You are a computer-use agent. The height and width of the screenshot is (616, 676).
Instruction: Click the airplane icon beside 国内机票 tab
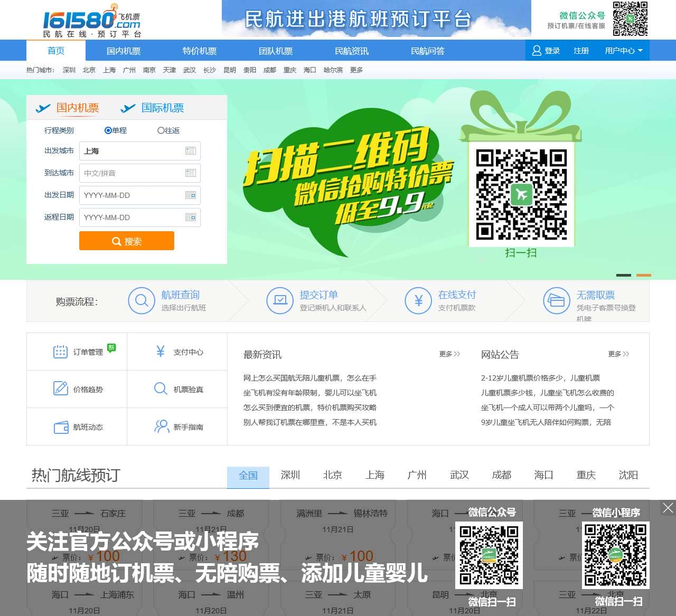[x=43, y=108]
